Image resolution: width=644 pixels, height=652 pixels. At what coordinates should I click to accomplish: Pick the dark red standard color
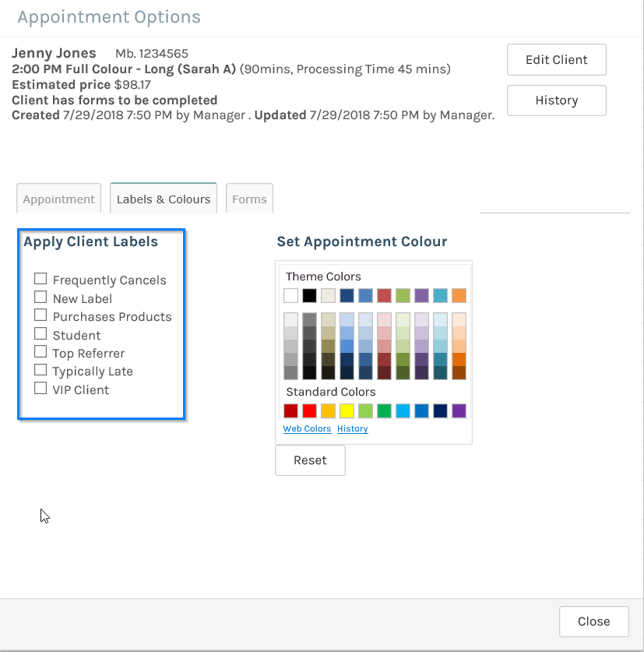click(290, 411)
